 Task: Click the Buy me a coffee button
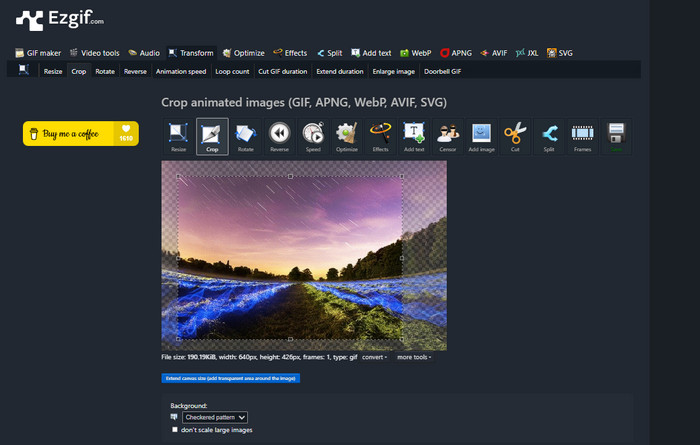[x=81, y=133]
